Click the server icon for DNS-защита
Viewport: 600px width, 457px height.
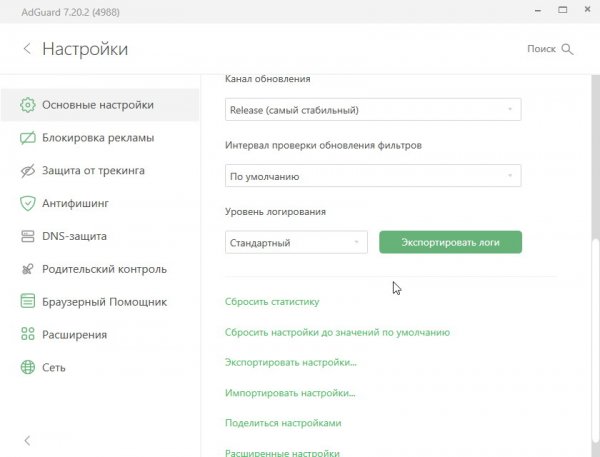(28, 236)
